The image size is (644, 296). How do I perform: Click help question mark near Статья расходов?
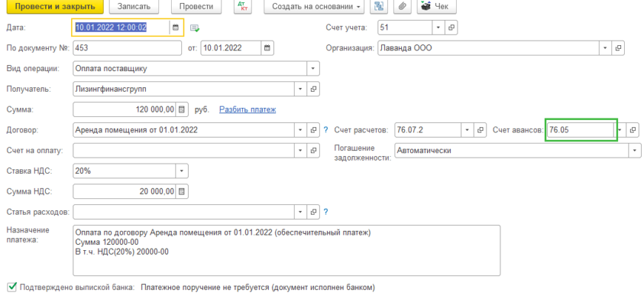click(326, 212)
